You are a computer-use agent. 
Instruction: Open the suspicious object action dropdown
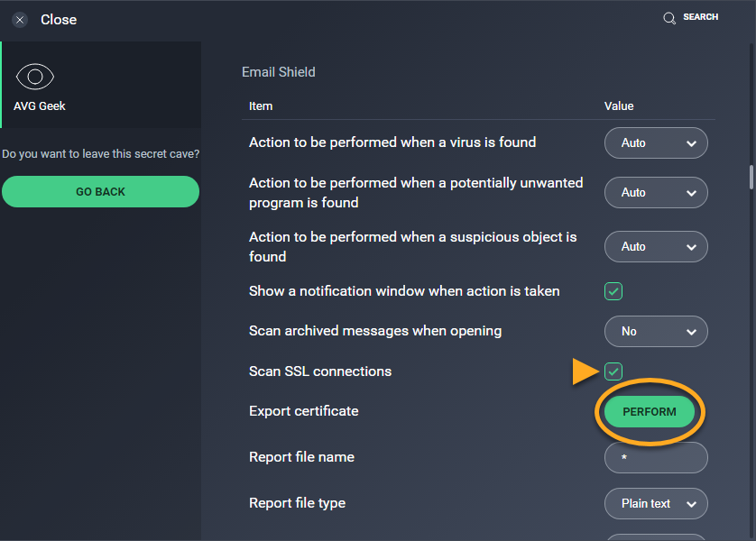click(656, 246)
